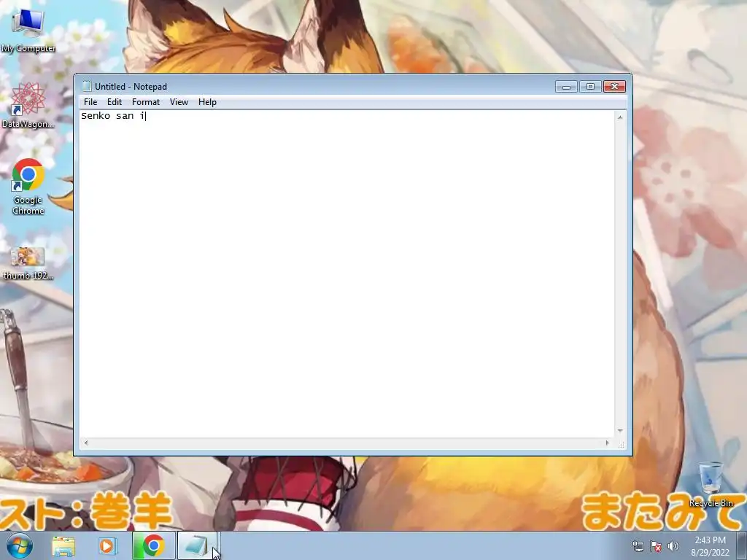Click the vertical scrollbar down arrow
Image resolution: width=747 pixels, height=560 pixels.
(x=620, y=431)
